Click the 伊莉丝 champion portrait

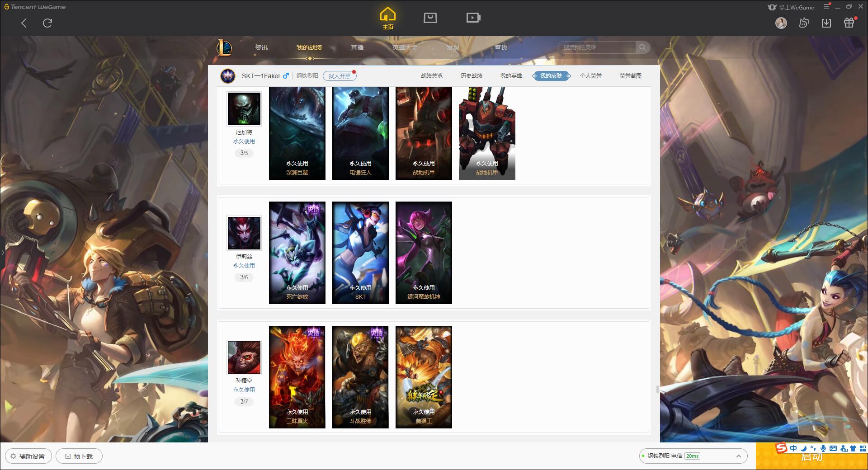coord(244,233)
